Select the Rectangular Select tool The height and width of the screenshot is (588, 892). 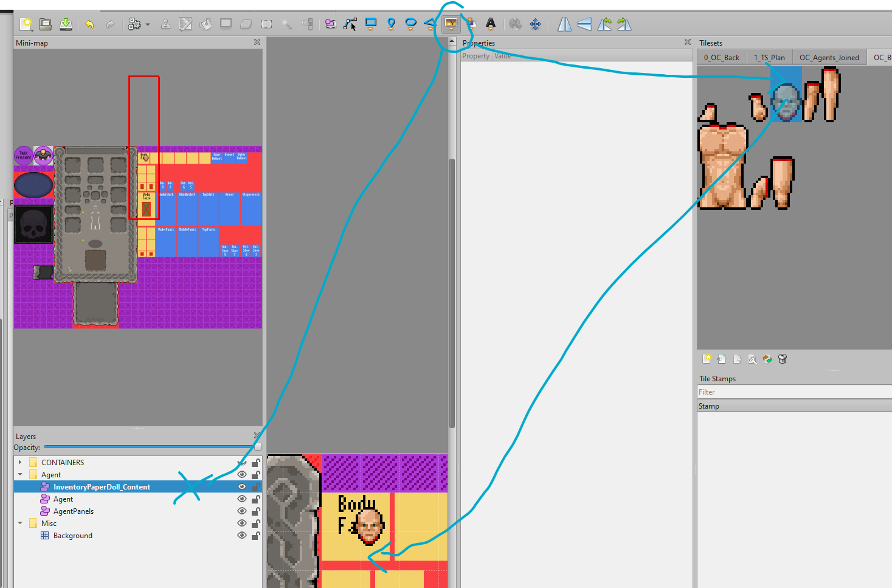pyautogui.click(x=266, y=24)
